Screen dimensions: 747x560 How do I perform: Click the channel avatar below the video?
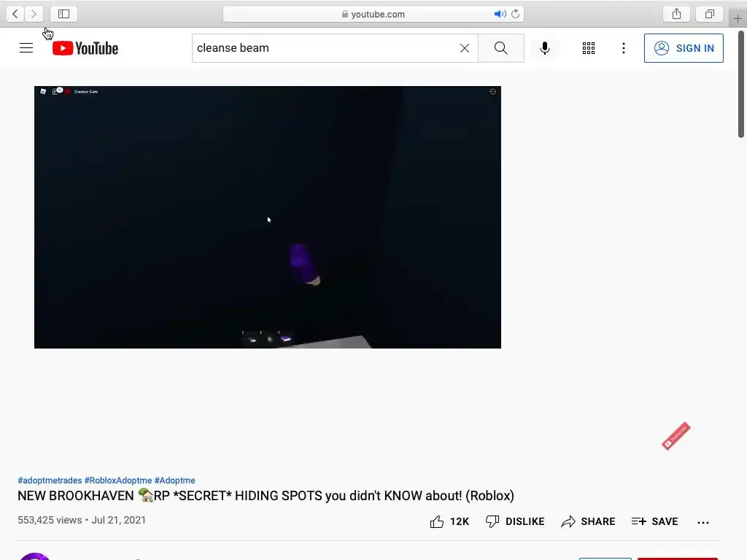click(x=34, y=556)
